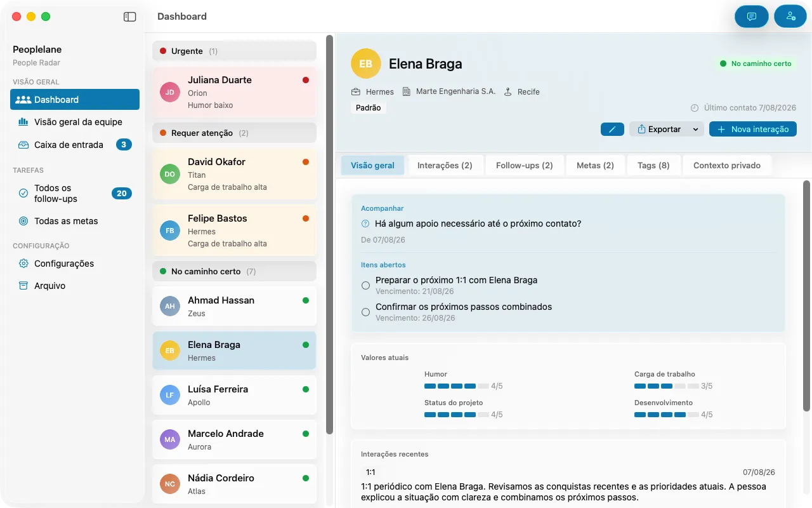This screenshot has height=508, width=812.
Task: Open the feedback chat bubble button
Action: pos(752,17)
